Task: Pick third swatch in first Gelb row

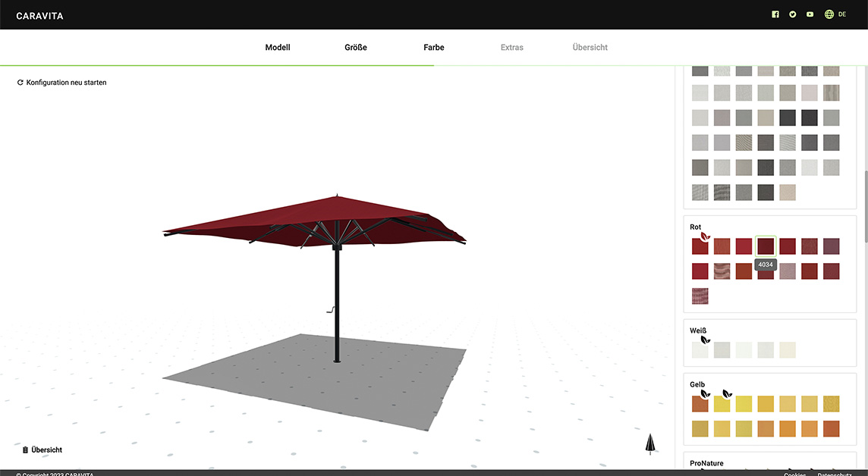Action: (744, 403)
